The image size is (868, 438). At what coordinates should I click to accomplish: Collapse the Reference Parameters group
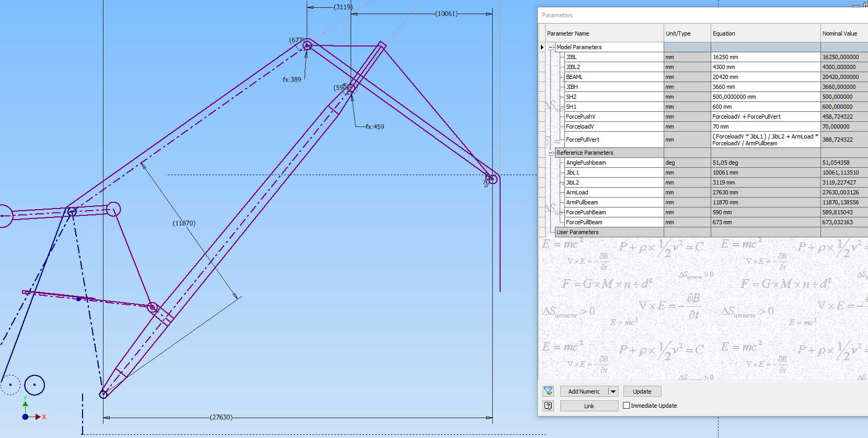pyautogui.click(x=551, y=153)
